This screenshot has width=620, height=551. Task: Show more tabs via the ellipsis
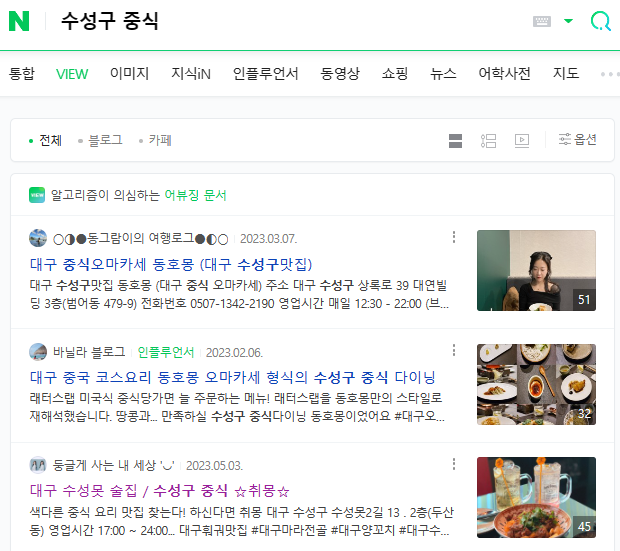[x=609, y=74]
